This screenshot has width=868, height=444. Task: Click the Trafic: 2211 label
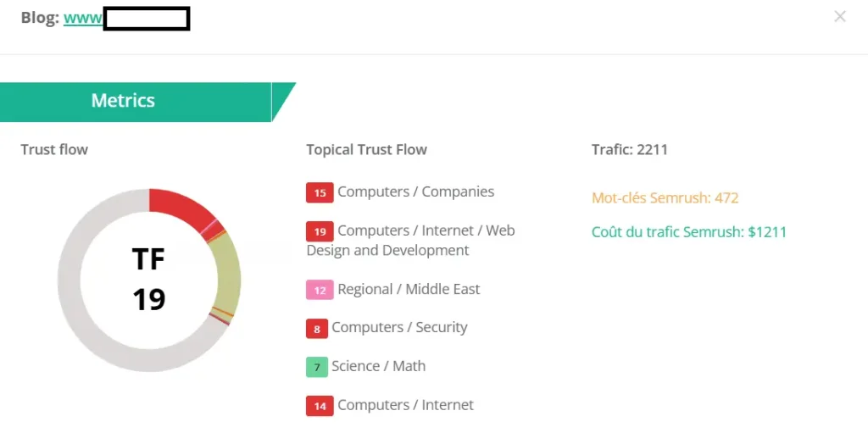(x=629, y=150)
